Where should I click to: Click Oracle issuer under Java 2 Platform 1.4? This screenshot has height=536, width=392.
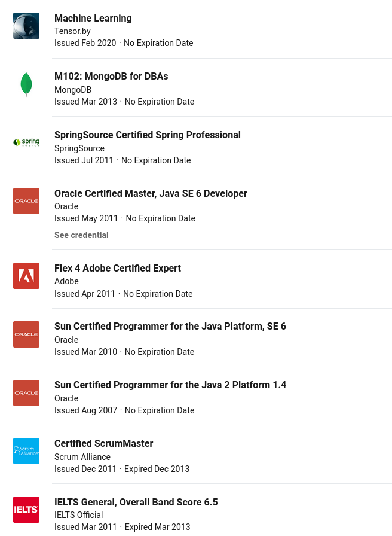pos(66,398)
